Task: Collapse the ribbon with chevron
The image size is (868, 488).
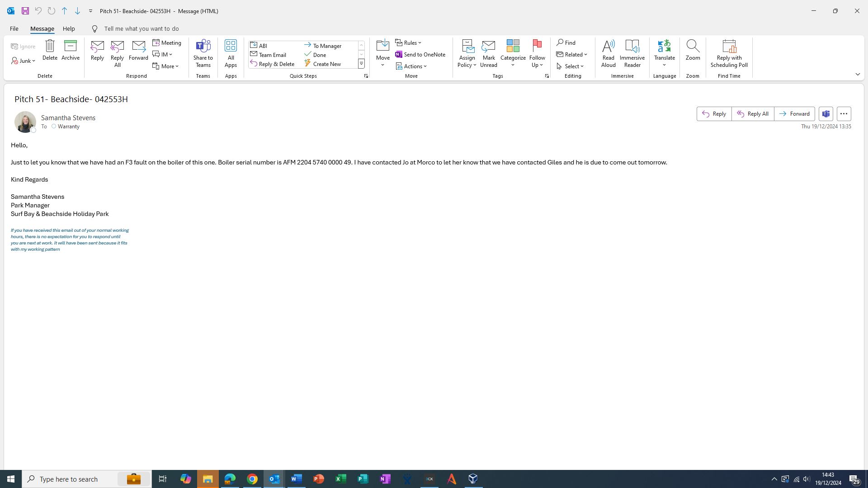Action: [858, 75]
